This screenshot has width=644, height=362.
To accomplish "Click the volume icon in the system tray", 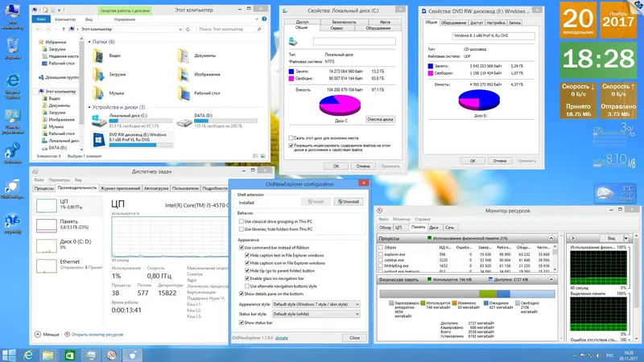I will (x=598, y=356).
